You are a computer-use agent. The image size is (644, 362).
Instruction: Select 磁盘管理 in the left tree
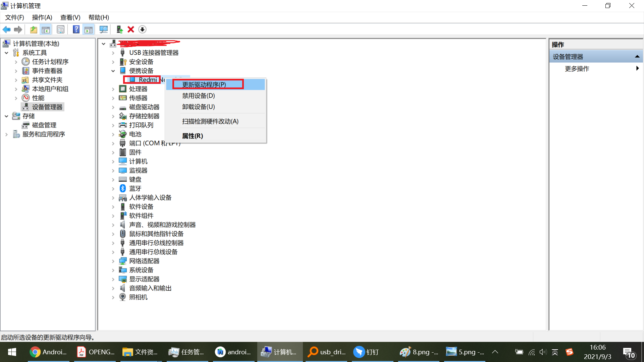coord(44,125)
